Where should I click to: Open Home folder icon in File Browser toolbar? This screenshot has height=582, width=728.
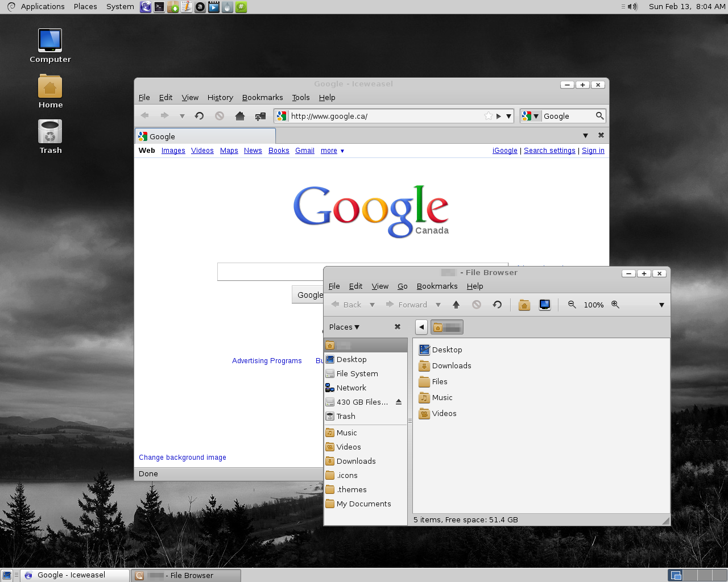[x=524, y=305]
